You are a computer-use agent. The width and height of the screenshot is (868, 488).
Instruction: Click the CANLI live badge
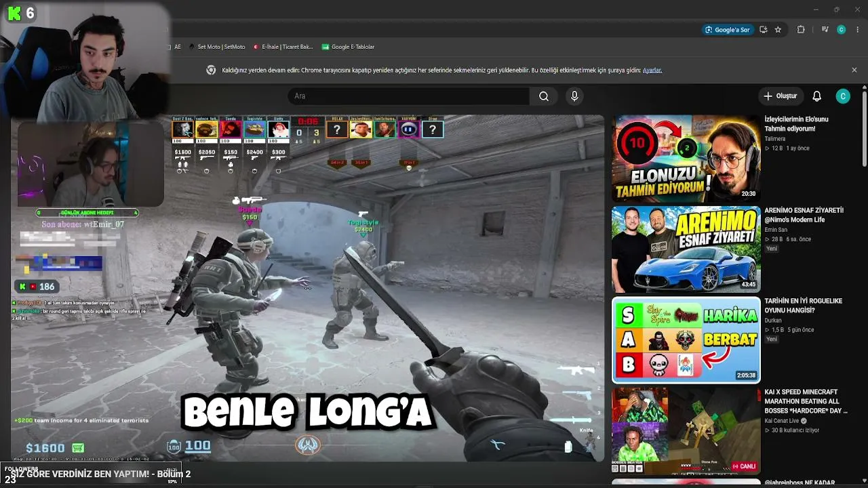click(744, 466)
